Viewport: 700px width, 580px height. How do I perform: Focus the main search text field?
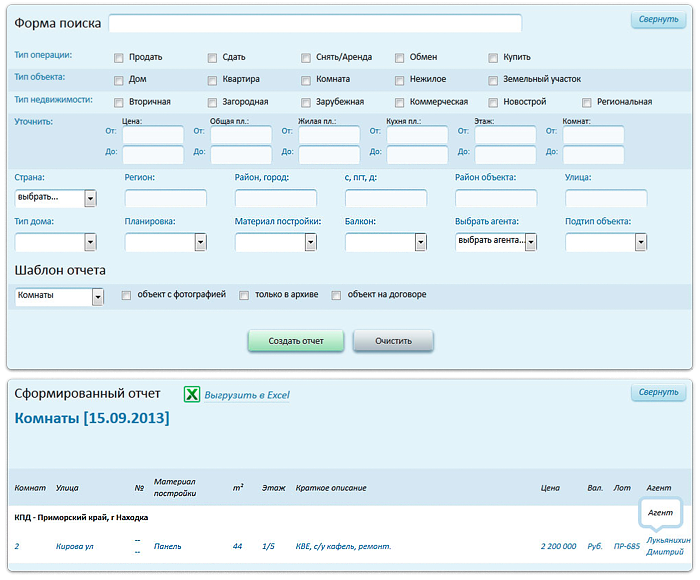(315, 23)
